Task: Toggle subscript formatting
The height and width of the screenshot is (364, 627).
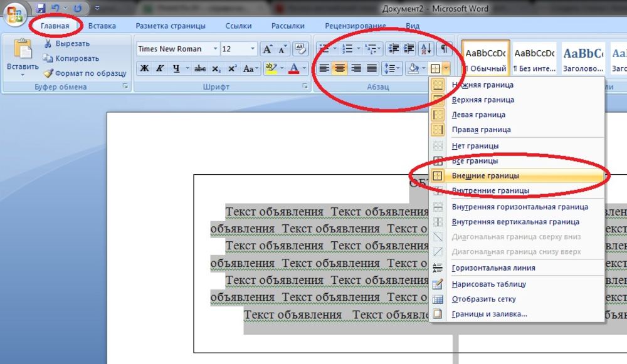Action: click(x=216, y=68)
